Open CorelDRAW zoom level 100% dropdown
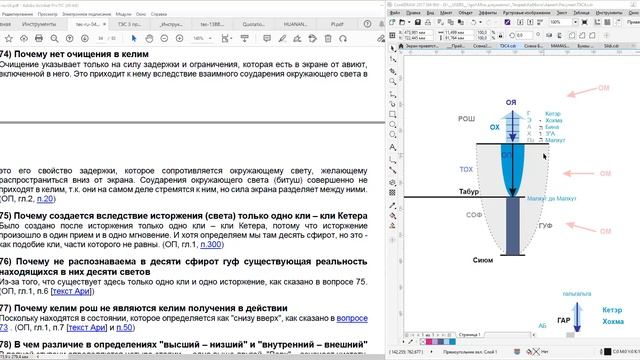The image size is (640, 360). click(575, 22)
